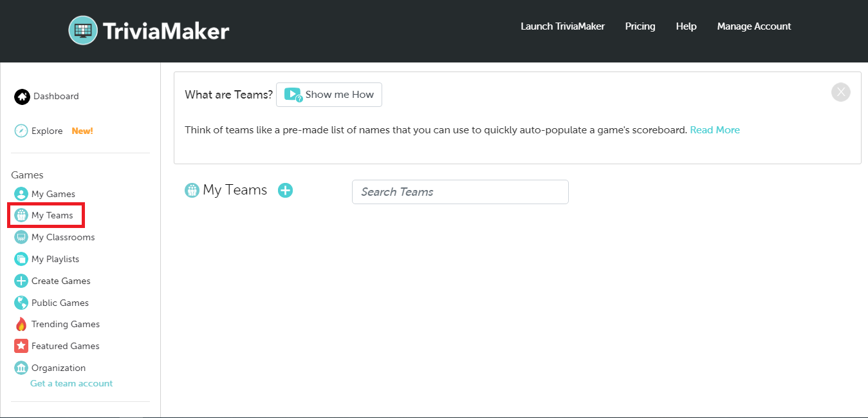Open Help in the top navigation
Screen dimensions: 868x418
(x=686, y=26)
